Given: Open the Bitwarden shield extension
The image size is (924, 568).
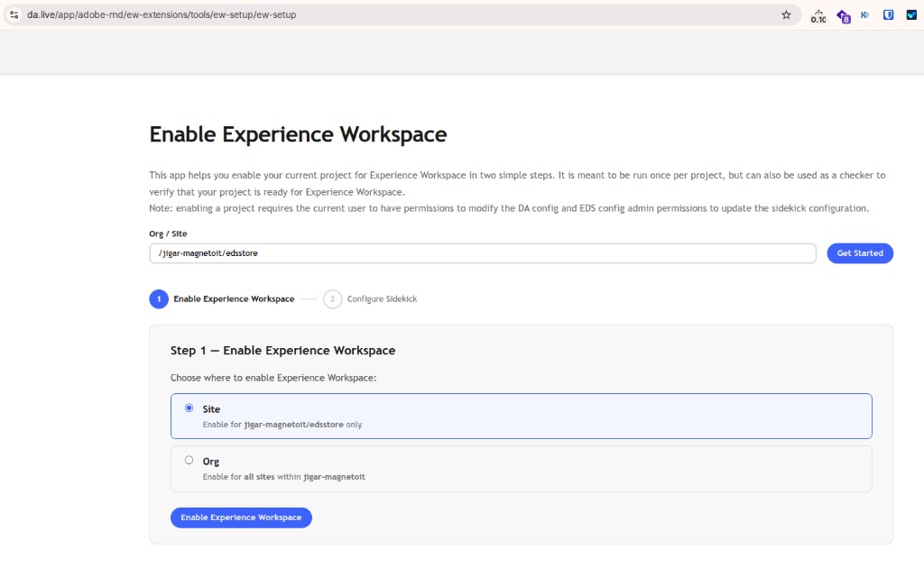Looking at the screenshot, I should tap(888, 14).
